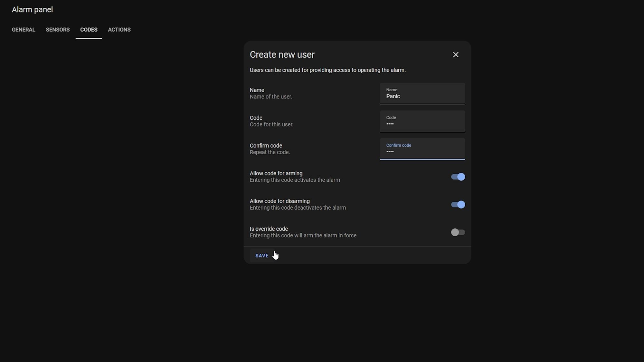644x362 pixels.
Task: Click the override code toggle icon
Action: point(457,232)
